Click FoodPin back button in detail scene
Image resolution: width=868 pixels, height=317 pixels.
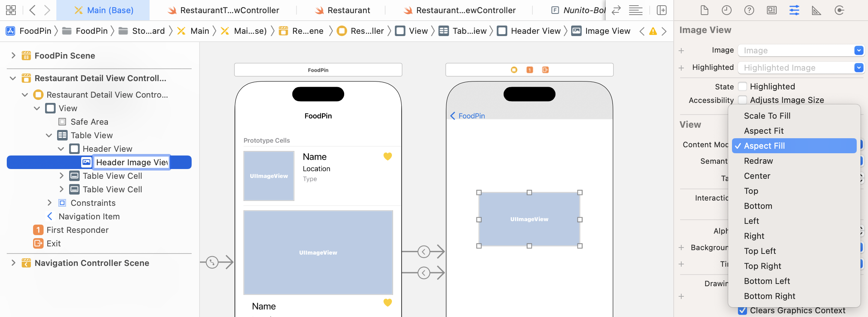point(467,116)
